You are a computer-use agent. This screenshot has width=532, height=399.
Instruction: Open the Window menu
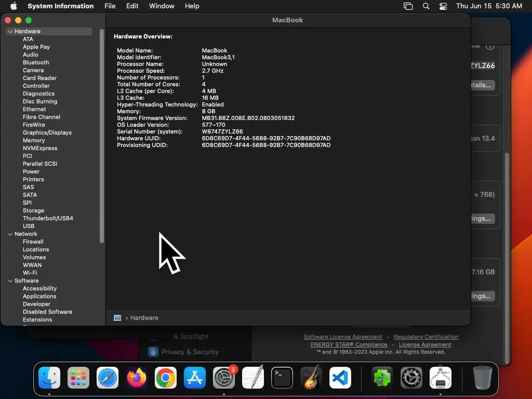162,6
